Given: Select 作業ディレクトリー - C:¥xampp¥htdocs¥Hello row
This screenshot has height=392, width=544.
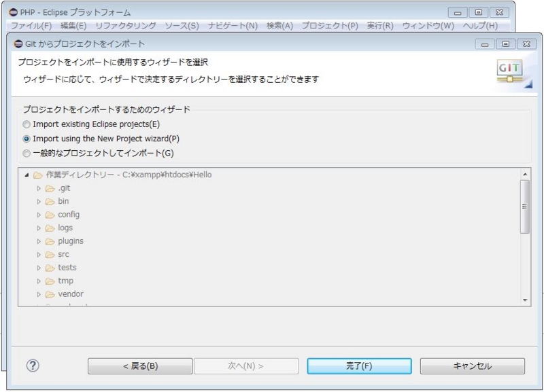Looking at the screenshot, I should pyautogui.click(x=129, y=175).
